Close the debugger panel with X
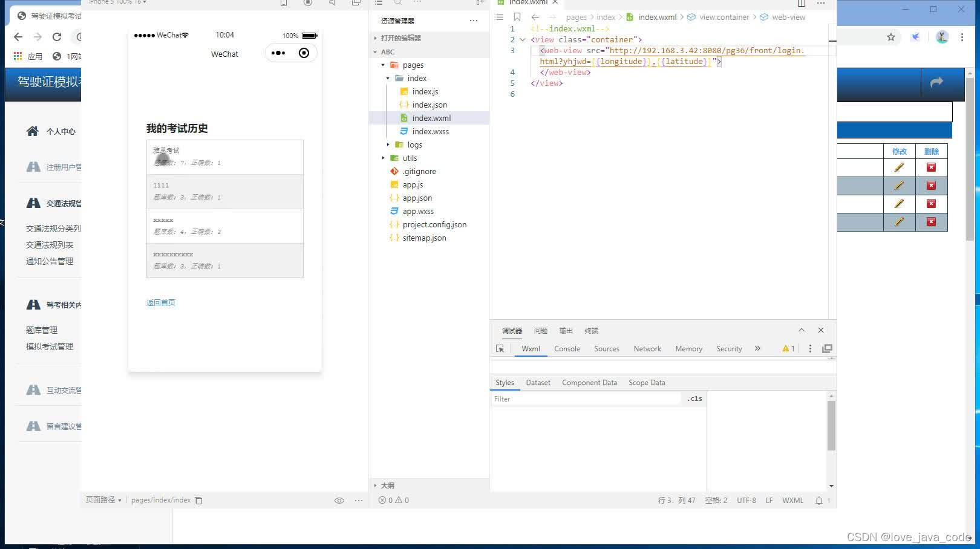The height and width of the screenshot is (549, 980). 821,330
